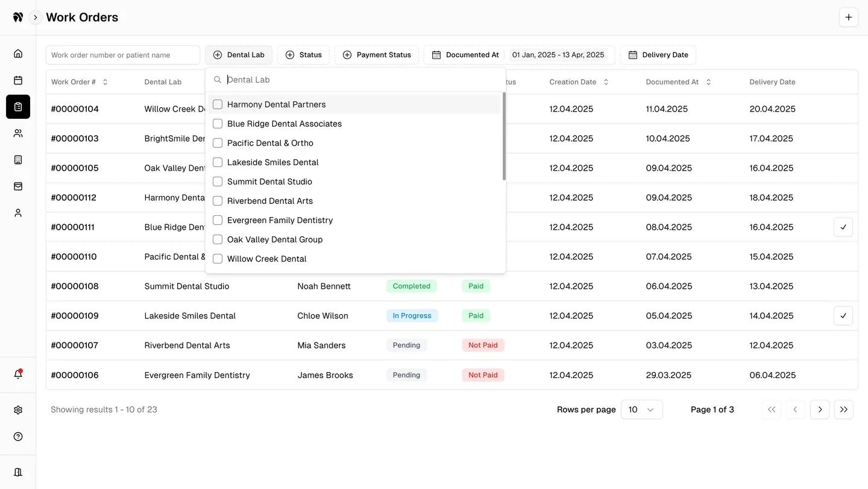Click the dropdown list scrollbar

pos(504,136)
